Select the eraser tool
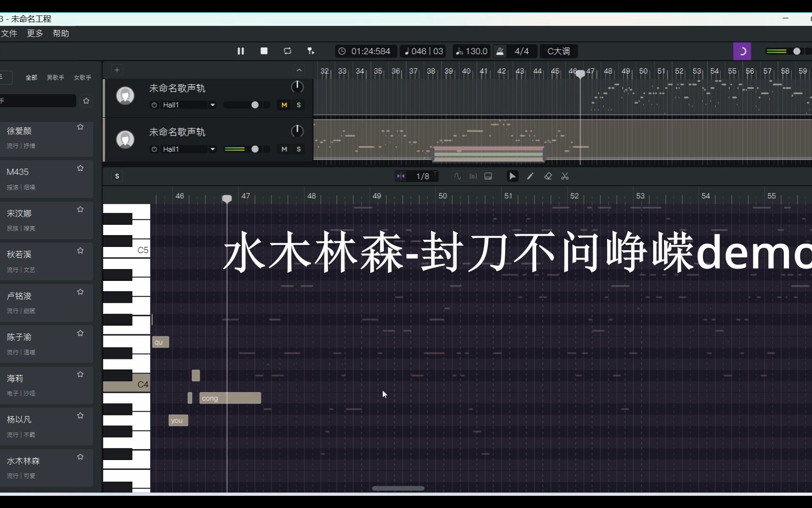The width and height of the screenshot is (812, 508). [x=548, y=176]
